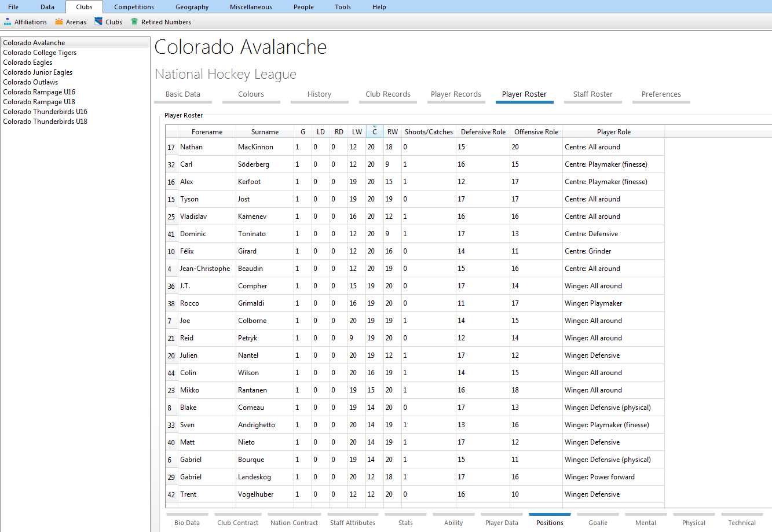Open the File menu
Viewport: 772px width, 532px height.
[x=13, y=7]
